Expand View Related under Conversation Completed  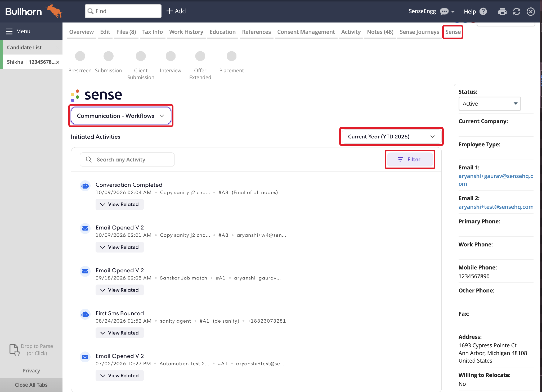click(119, 204)
